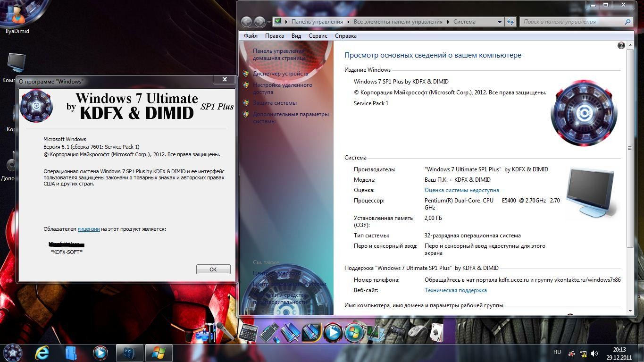Screen dimensions: 644x362
Task: Click 'Система' in the breadcrumb path
Action: [x=464, y=22]
